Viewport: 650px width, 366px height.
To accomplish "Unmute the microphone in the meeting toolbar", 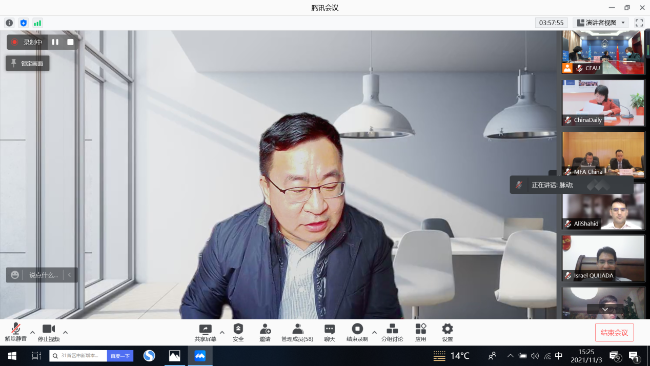I will coord(15,332).
